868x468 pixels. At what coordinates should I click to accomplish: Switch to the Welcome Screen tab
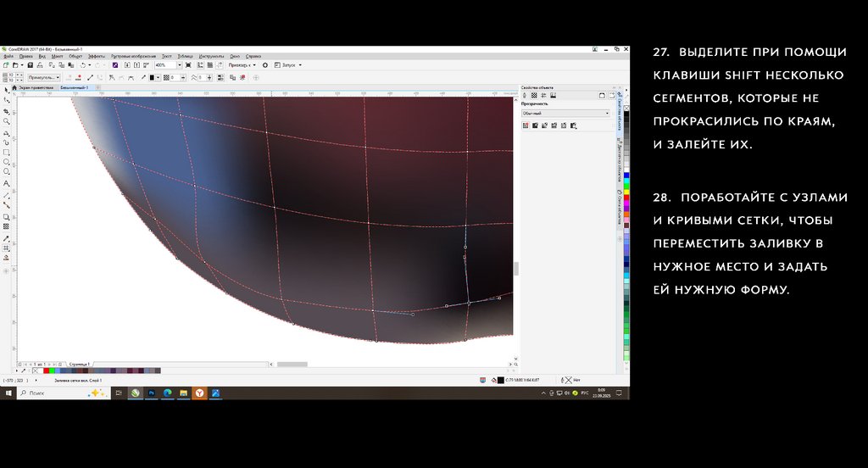(36, 87)
